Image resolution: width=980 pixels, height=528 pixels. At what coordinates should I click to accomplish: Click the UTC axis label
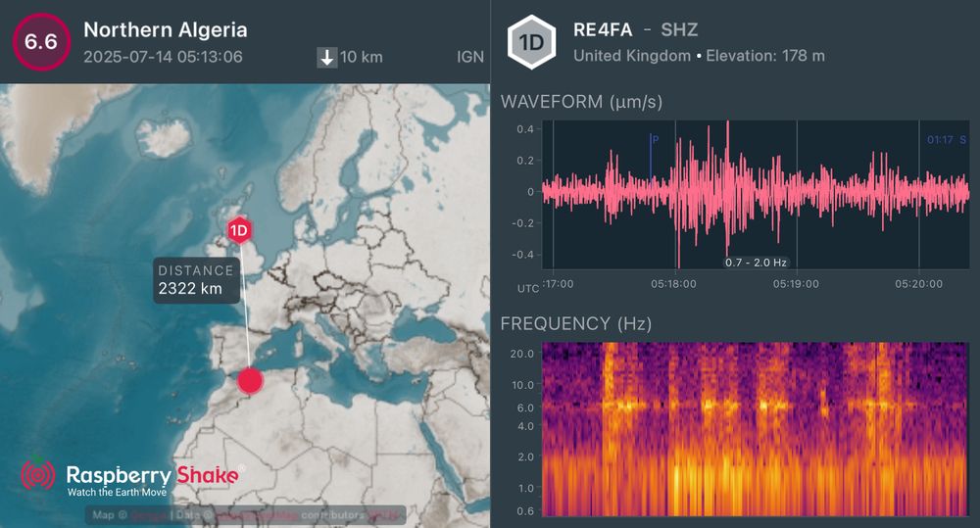pos(528,289)
